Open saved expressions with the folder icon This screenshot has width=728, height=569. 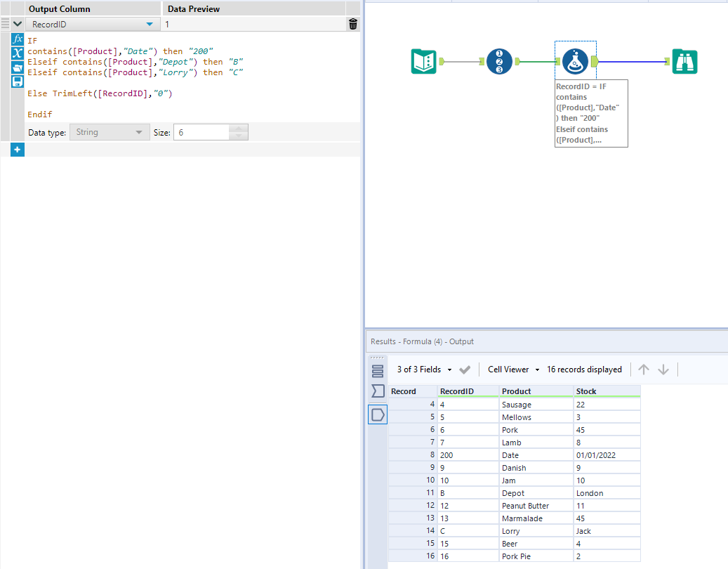click(17, 67)
